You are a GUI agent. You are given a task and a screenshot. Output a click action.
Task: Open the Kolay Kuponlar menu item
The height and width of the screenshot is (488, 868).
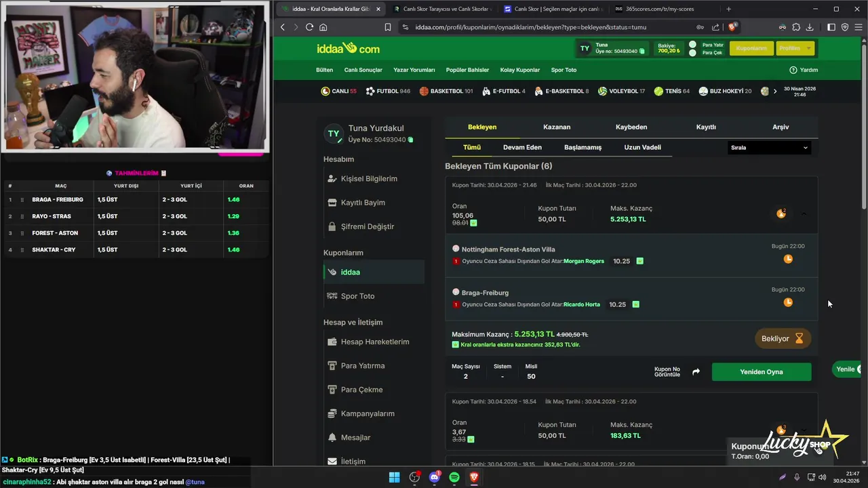click(x=520, y=70)
